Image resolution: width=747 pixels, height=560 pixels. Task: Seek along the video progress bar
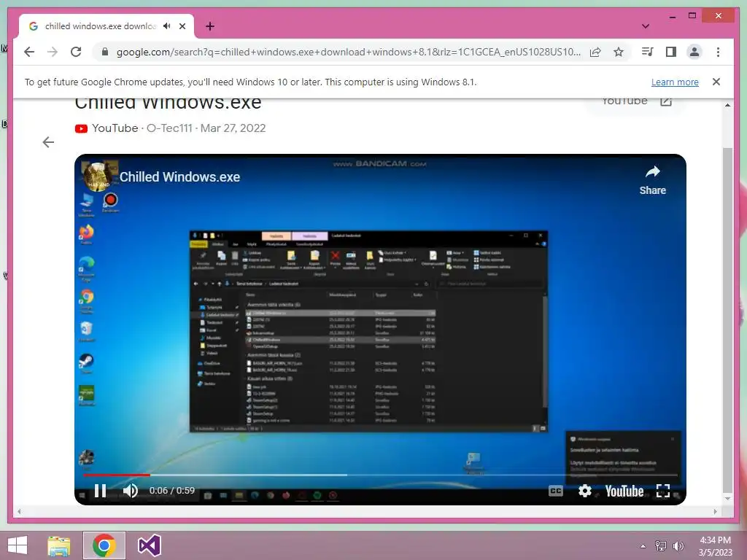click(x=380, y=475)
